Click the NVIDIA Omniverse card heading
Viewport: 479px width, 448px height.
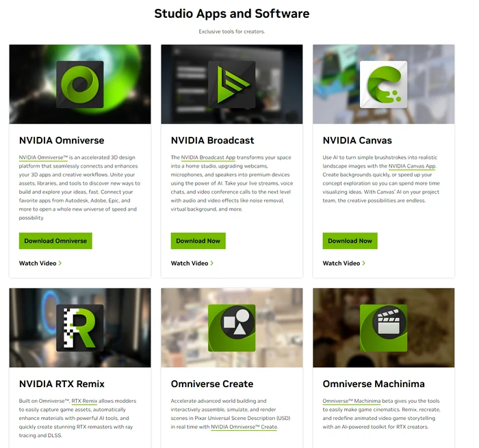point(62,140)
